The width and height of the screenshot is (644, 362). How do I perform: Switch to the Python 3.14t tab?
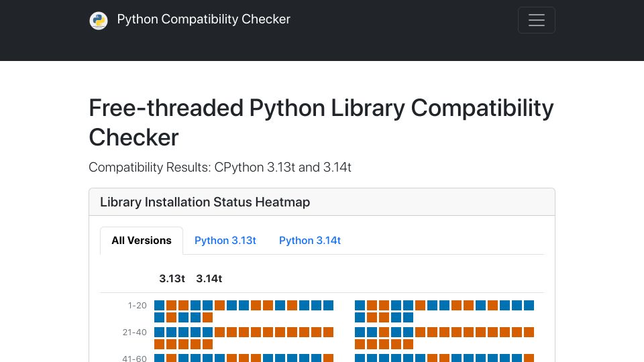click(x=310, y=241)
